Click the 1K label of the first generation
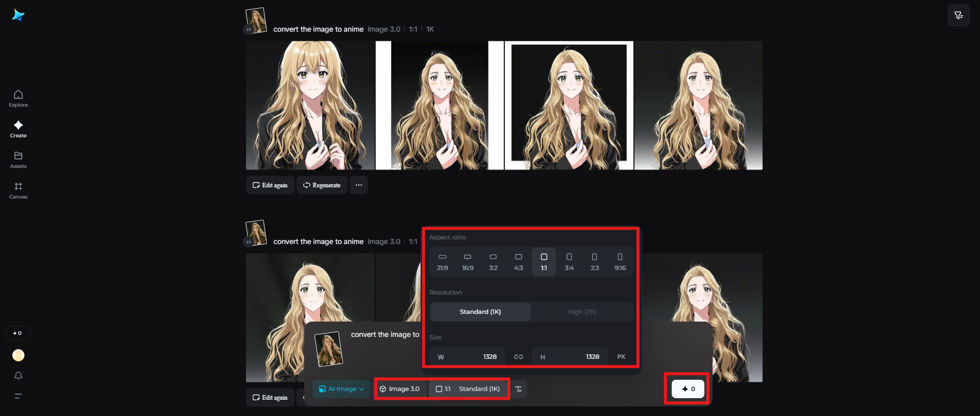Image resolution: width=980 pixels, height=416 pixels. click(x=430, y=30)
